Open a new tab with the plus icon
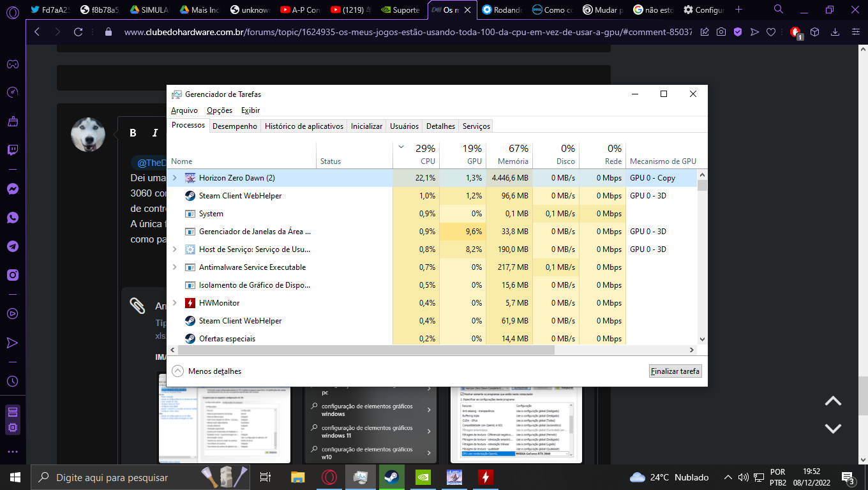Viewport: 868px width, 490px height. (x=738, y=10)
